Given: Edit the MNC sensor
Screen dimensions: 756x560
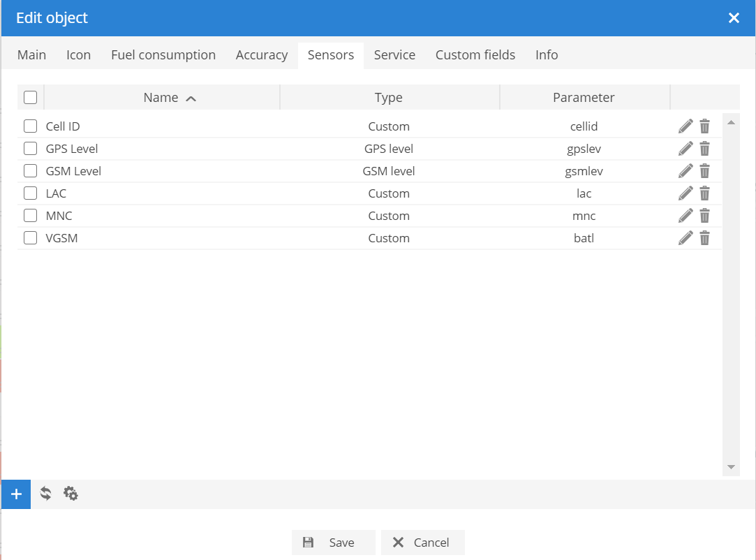Looking at the screenshot, I should coord(685,216).
